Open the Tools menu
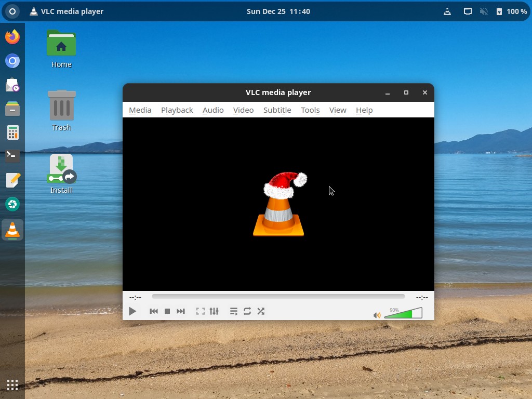Viewport: 532px width, 399px height. coord(310,110)
